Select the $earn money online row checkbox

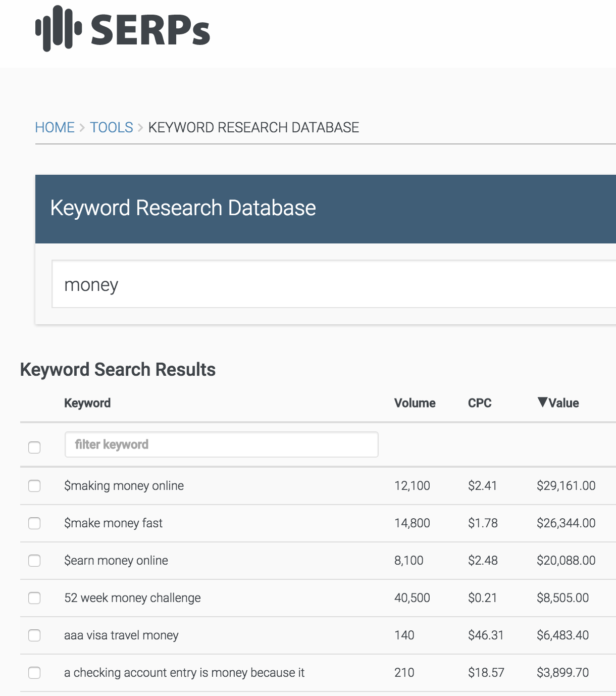coord(34,561)
